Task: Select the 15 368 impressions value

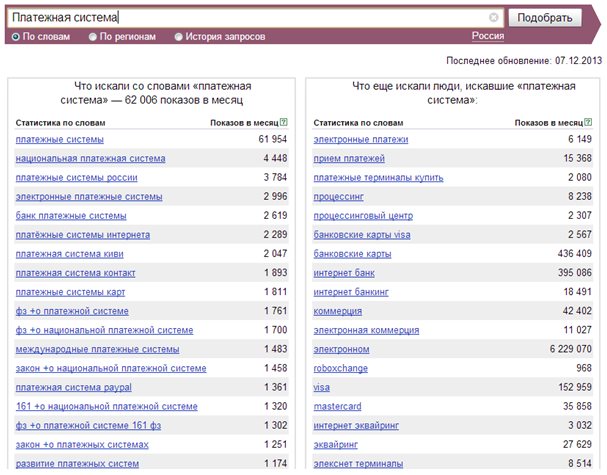Action: click(578, 158)
